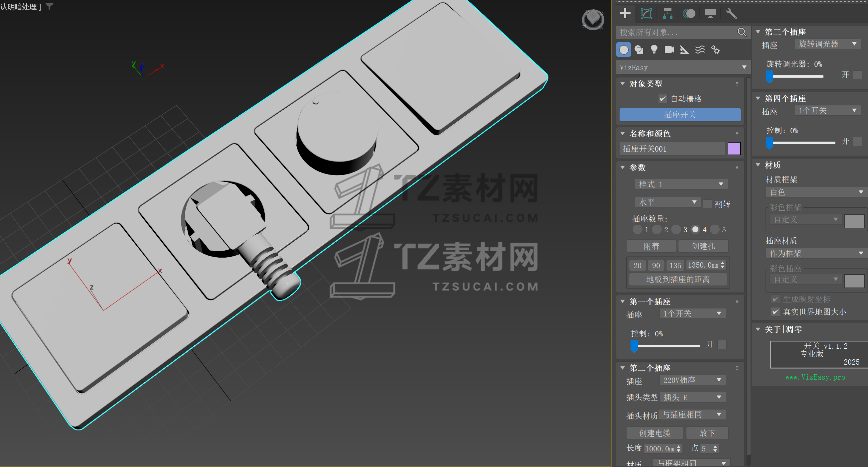The image size is (868, 467).
Task: Open the 样式 1 style dropdown
Action: (681, 184)
